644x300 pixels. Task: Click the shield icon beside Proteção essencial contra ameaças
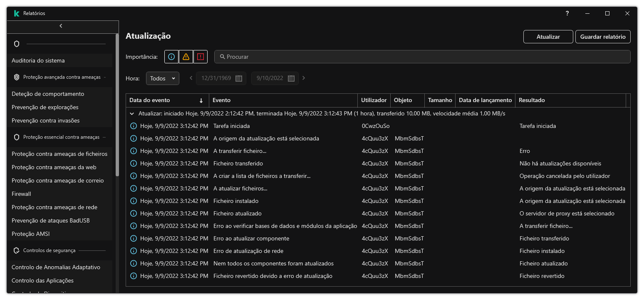pyautogui.click(x=17, y=137)
